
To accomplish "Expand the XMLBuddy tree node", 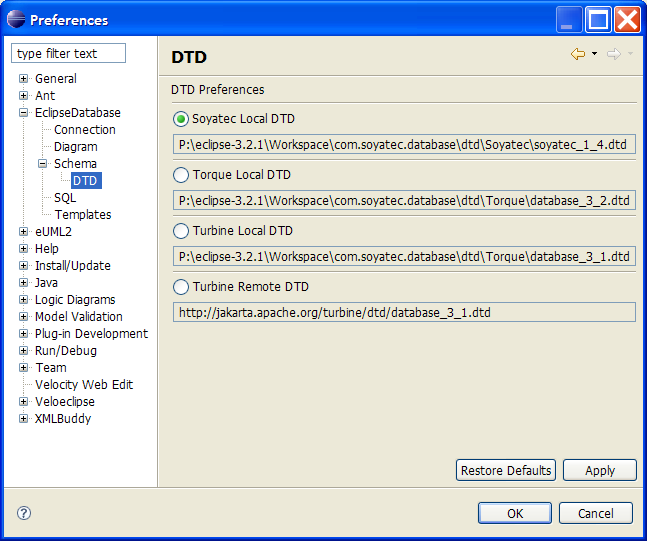I will (x=24, y=418).
